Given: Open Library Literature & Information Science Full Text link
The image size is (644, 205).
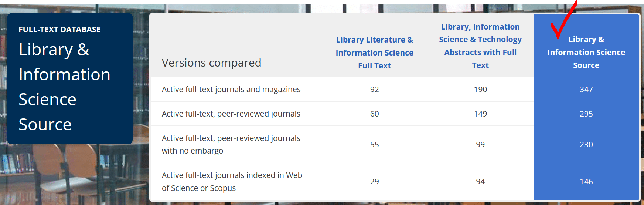Looking at the screenshot, I should click(374, 53).
